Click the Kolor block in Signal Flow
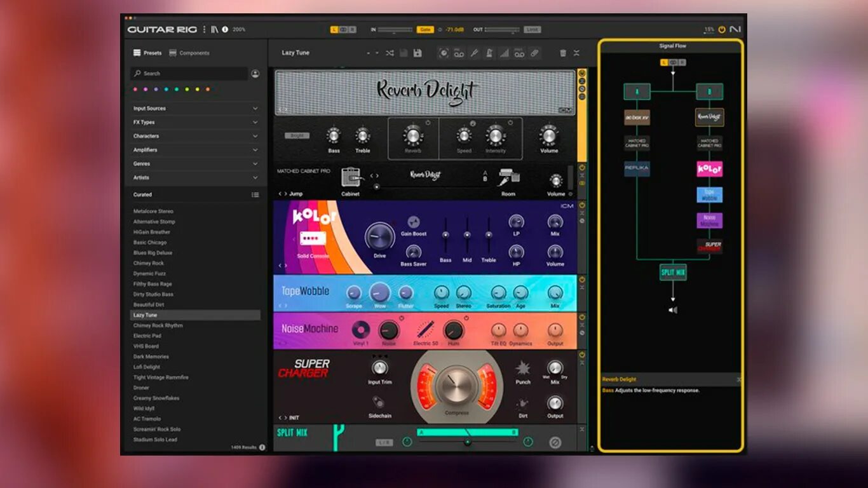This screenshot has height=488, width=868. tap(710, 169)
